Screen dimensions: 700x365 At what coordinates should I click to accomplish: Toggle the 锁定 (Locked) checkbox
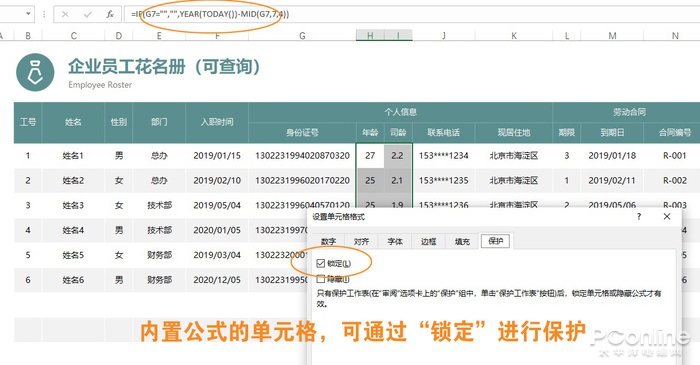tap(321, 263)
